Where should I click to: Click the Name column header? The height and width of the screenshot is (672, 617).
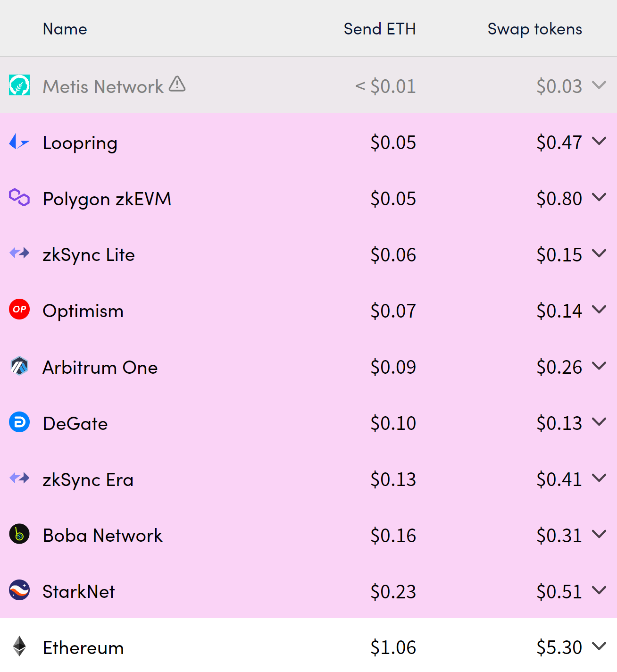click(x=65, y=29)
